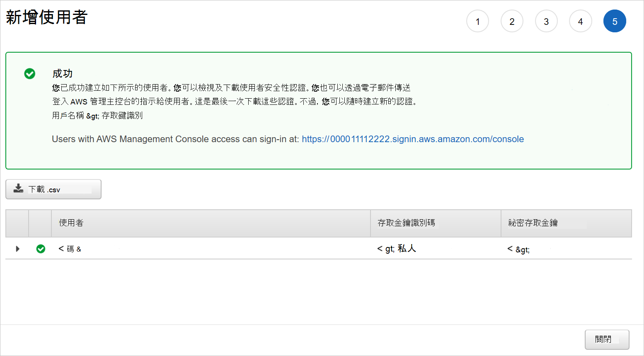The width and height of the screenshot is (644, 356).
Task: Select the secret key cell '< &gt;'
Action: 518,249
